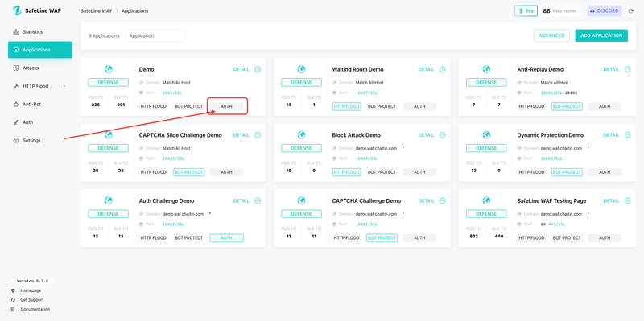Open more menu on Dynamic Protection Demo
The width and height of the screenshot is (644, 321).
(x=628, y=135)
